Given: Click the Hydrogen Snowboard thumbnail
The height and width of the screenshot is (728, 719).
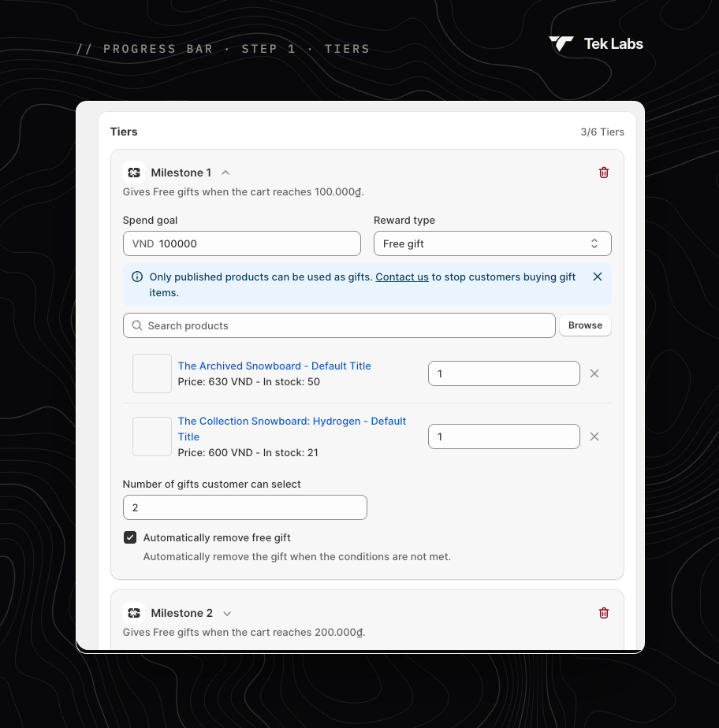Looking at the screenshot, I should pos(152,436).
